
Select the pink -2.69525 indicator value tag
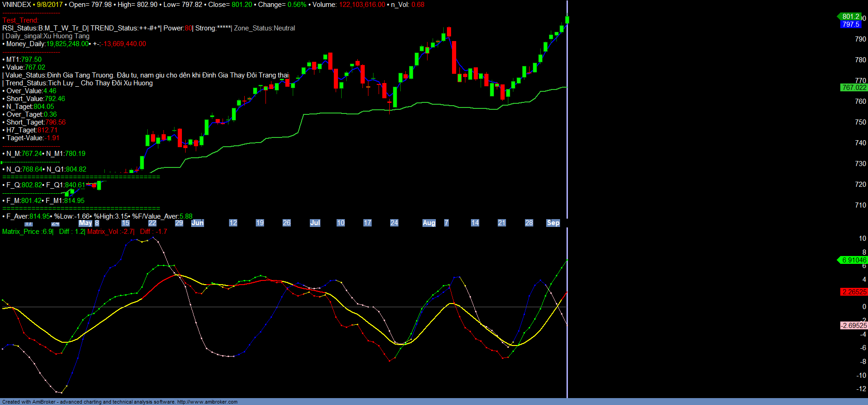tap(854, 326)
